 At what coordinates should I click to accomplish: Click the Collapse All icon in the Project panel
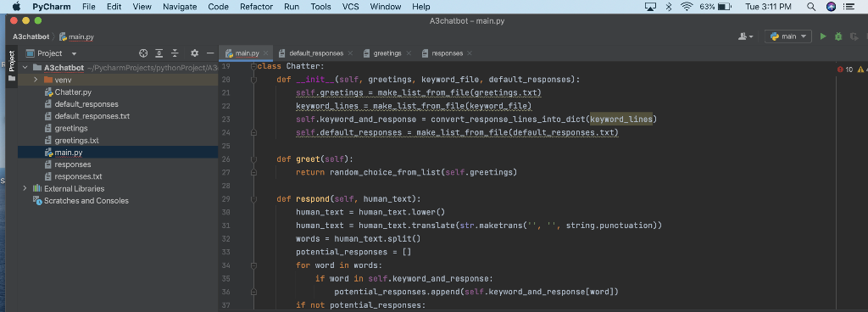tap(175, 53)
